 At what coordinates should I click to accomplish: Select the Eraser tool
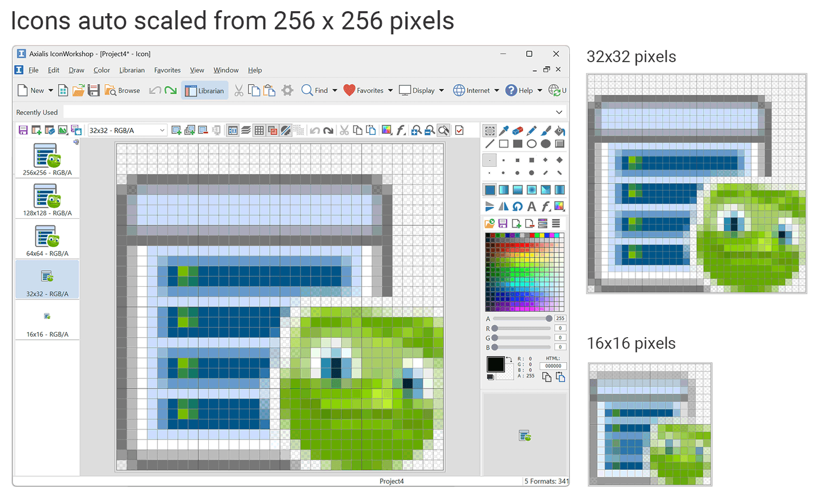[x=517, y=131]
